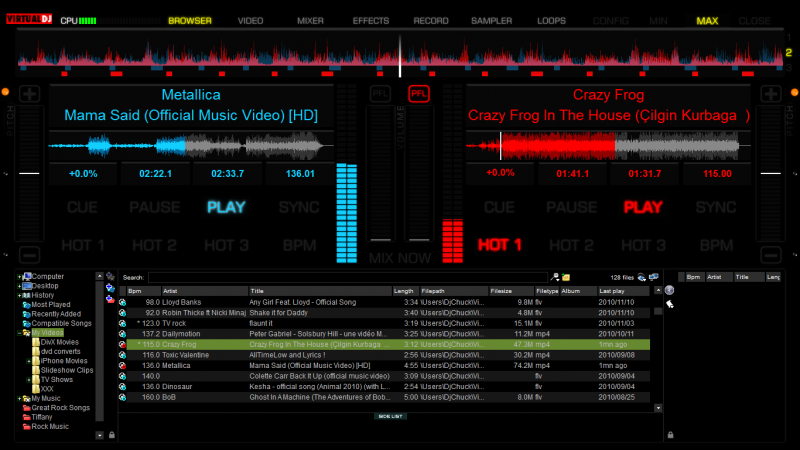Open search options magnifier icon
The width and height of the screenshot is (800, 450).
coord(555,277)
